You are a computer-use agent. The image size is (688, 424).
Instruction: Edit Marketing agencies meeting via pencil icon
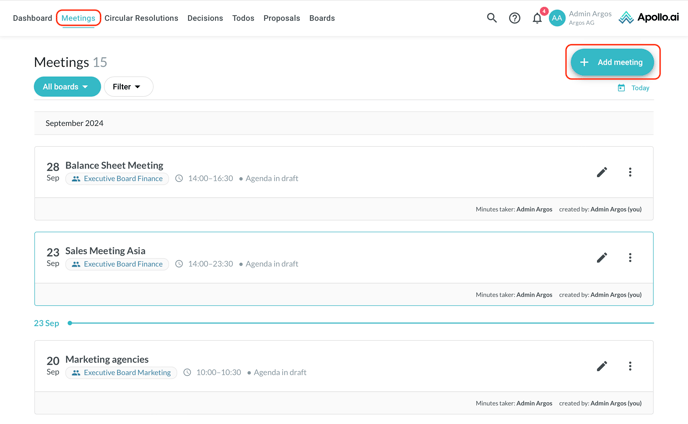(602, 366)
